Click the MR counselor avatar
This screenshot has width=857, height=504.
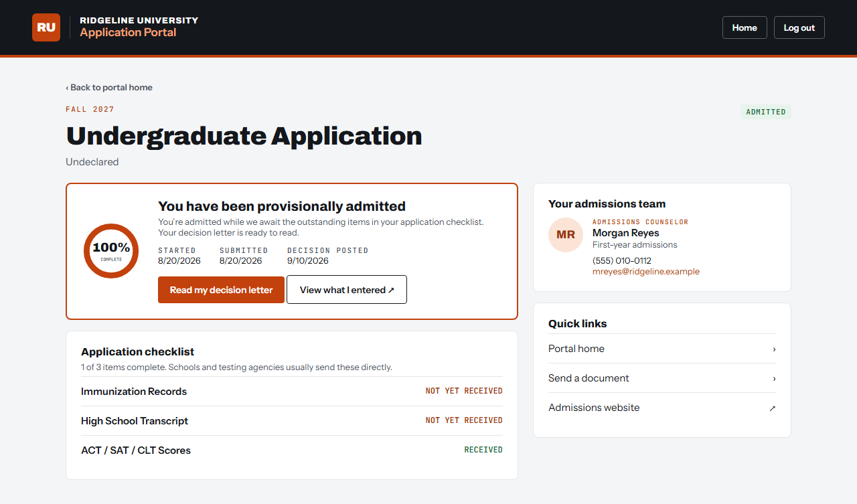tap(566, 235)
